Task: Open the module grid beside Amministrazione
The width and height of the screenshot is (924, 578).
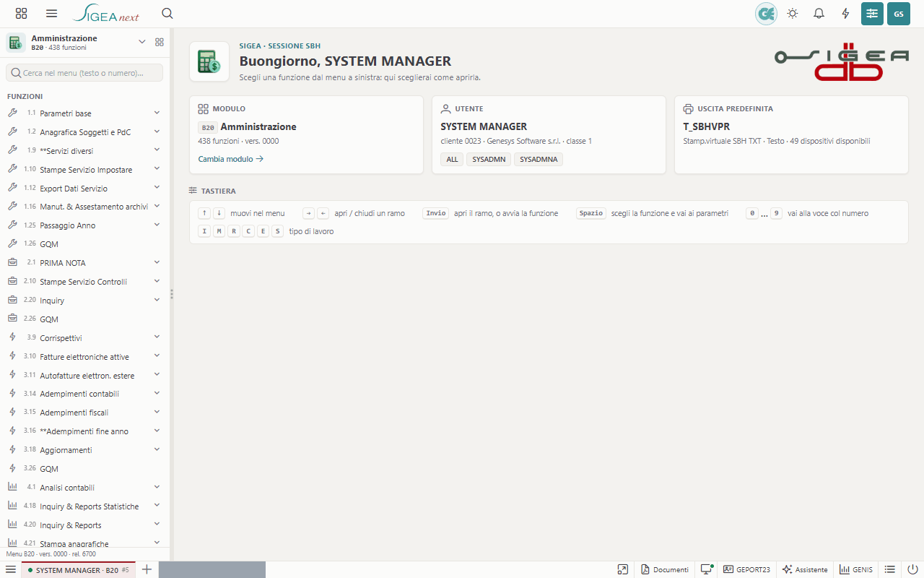Action: pos(160,42)
